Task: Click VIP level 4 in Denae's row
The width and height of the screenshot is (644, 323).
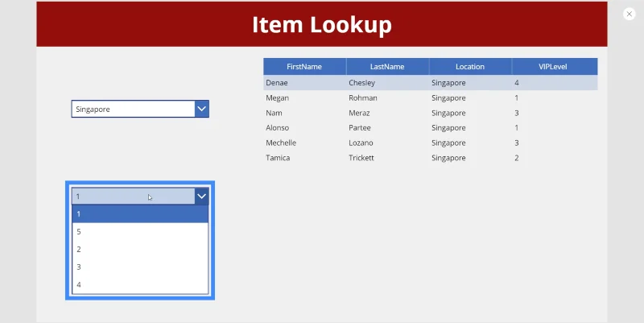Action: click(516, 83)
